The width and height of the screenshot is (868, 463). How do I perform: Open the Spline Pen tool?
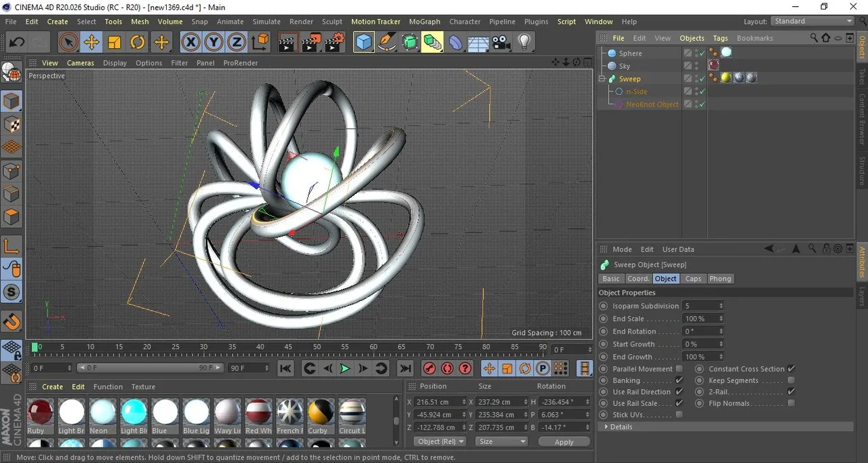pos(387,43)
